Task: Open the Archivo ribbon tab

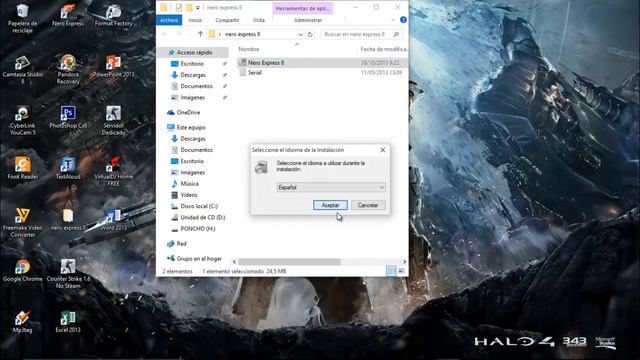Action: click(169, 20)
